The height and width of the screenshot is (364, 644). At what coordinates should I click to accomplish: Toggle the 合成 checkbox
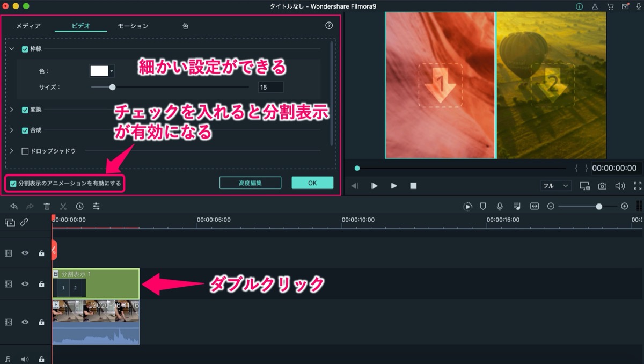click(x=25, y=130)
